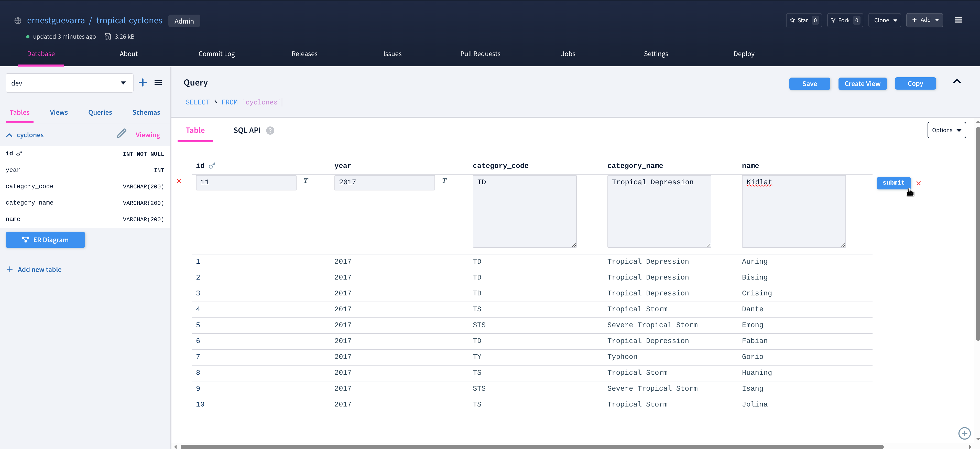Click the horizontal scrollbar at bottom
Image resolution: width=980 pixels, height=449 pixels.
pyautogui.click(x=531, y=446)
